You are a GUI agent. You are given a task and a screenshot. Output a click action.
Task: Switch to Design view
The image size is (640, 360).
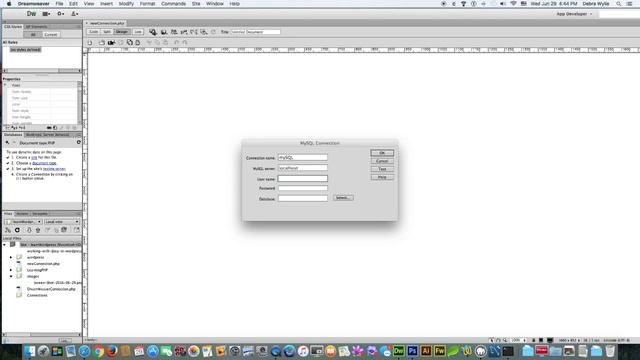tap(122, 32)
